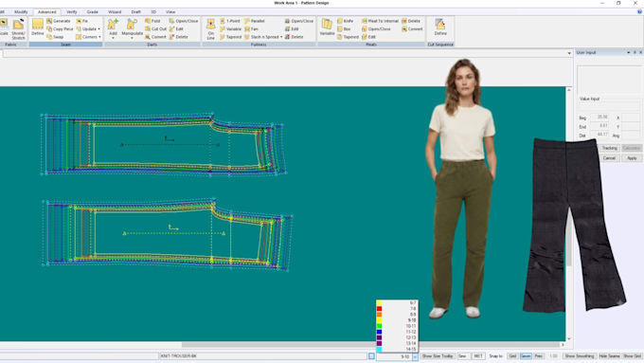Screen dimensions: 644x363
Task: Toggle Prec snap option
Action: pos(539,356)
